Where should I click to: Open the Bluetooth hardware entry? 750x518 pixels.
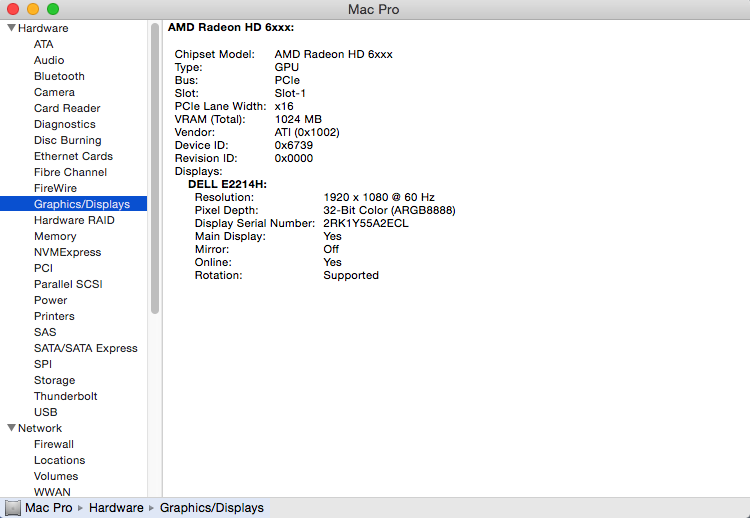tap(59, 76)
